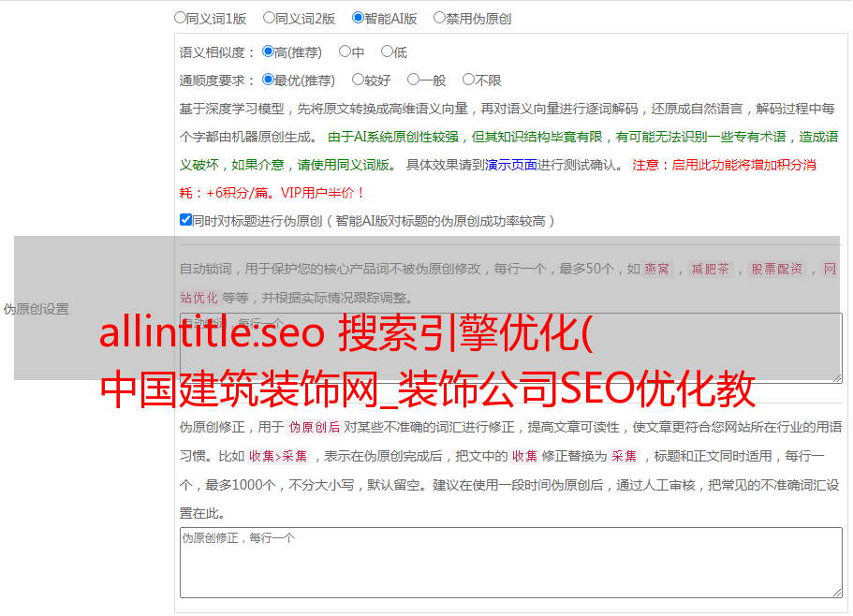Click the 自动锁词 textarea
This screenshot has height=616, width=853.
coord(511,348)
